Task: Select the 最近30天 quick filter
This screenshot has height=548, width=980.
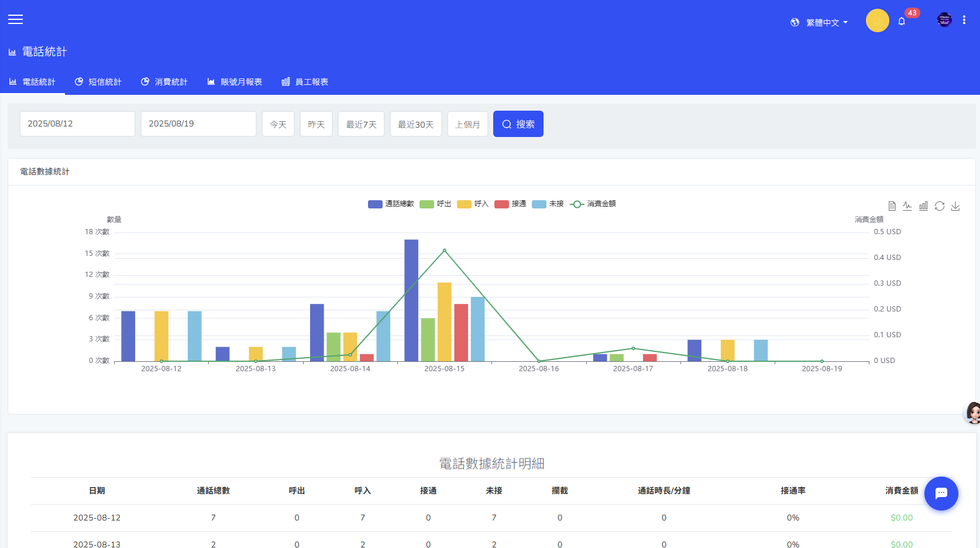Action: coord(415,124)
